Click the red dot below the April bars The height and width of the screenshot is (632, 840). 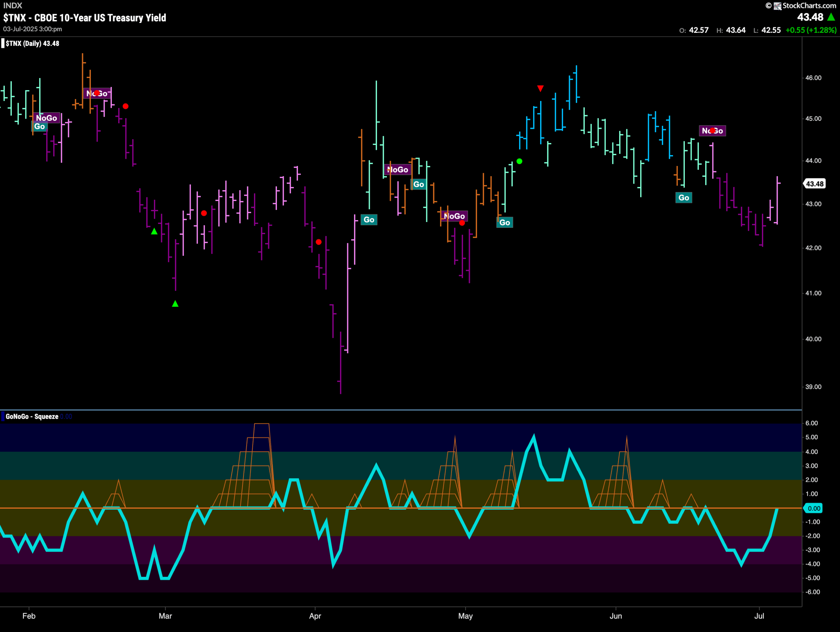319,242
